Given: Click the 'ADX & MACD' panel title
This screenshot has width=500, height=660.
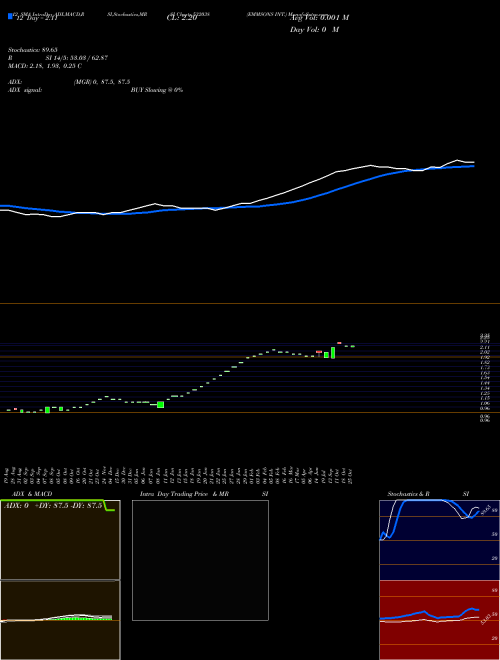Looking at the screenshot, I should pos(32,494).
